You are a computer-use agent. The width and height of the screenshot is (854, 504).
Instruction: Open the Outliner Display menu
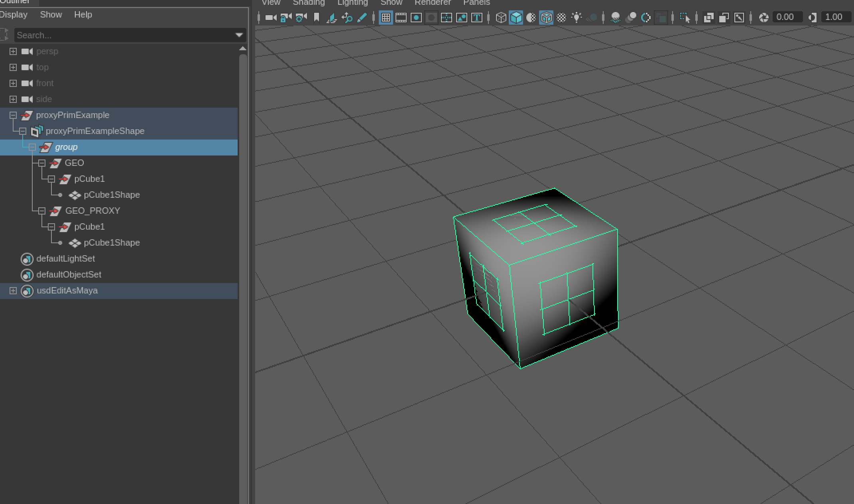tap(13, 15)
